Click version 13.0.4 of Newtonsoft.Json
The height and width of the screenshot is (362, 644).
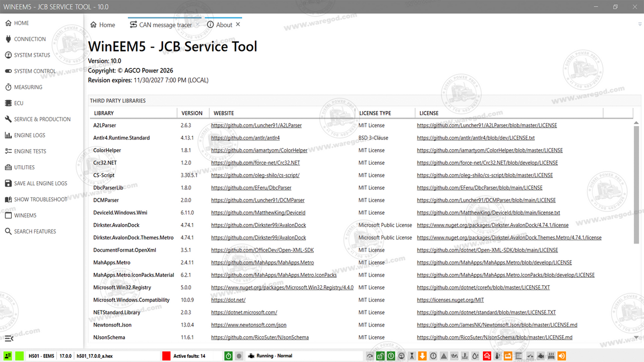click(186, 325)
